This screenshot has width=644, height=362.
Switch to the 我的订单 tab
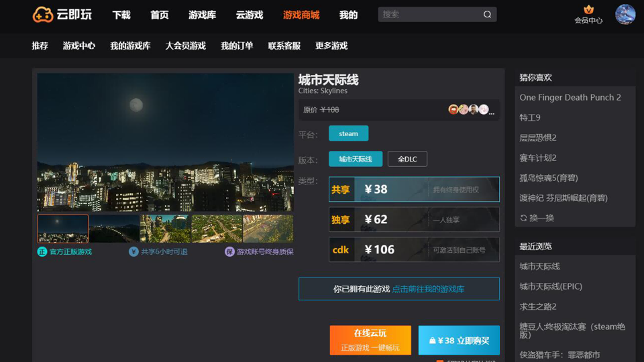click(x=237, y=46)
